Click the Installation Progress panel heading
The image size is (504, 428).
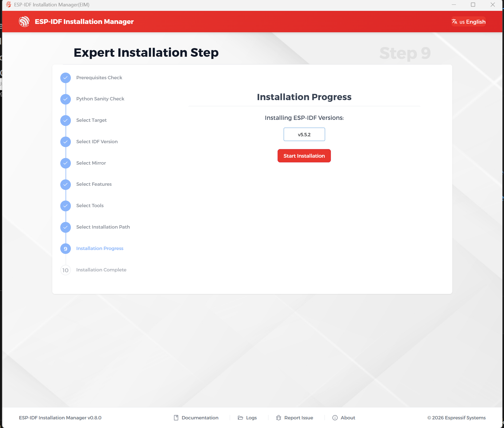click(304, 97)
